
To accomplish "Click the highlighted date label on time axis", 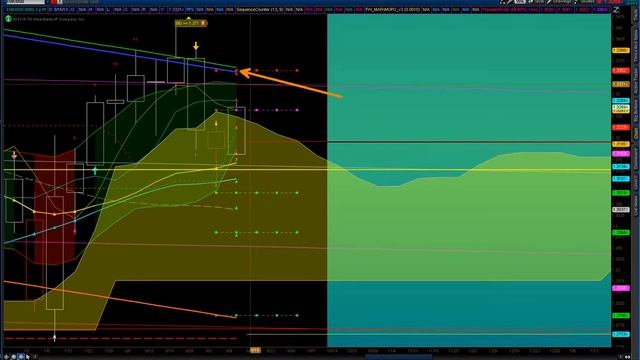I will point(255,350).
